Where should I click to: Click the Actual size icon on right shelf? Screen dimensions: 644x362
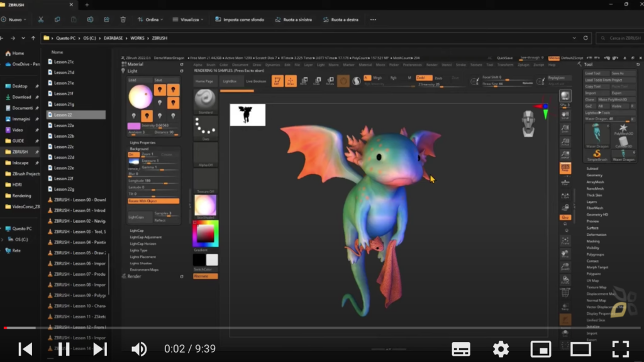coord(565,142)
